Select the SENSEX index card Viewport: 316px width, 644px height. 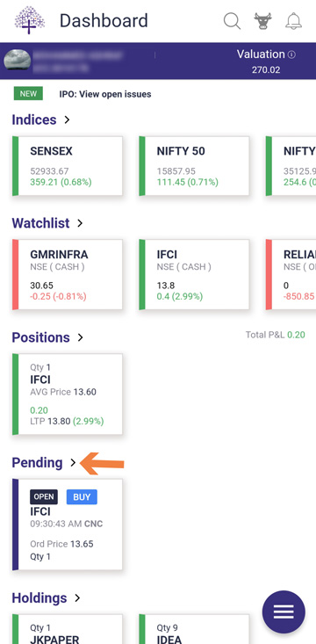pos(68,166)
